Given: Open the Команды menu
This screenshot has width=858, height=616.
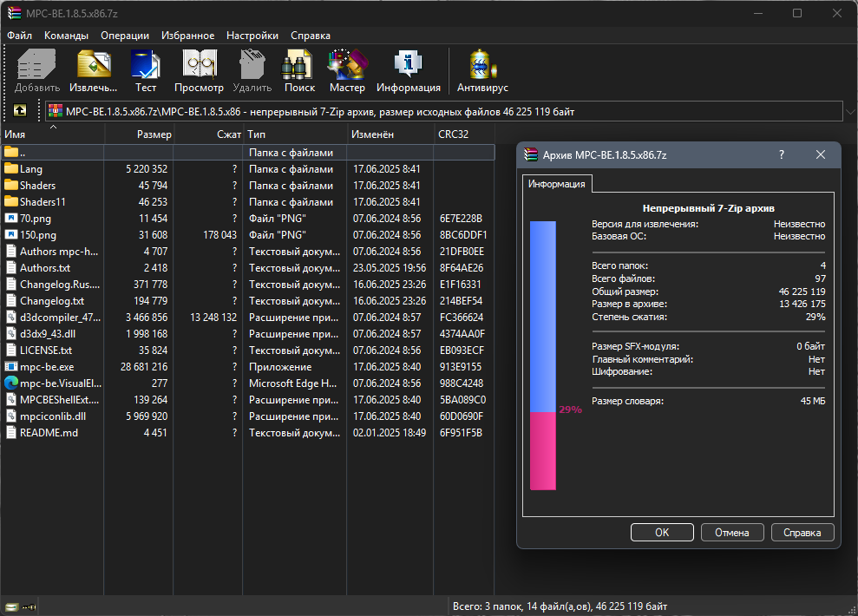Looking at the screenshot, I should (x=66, y=36).
